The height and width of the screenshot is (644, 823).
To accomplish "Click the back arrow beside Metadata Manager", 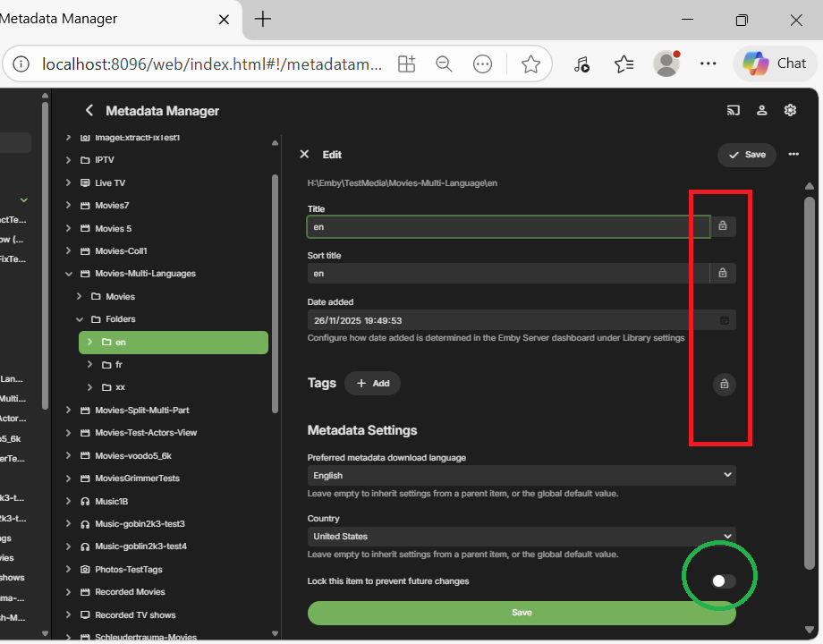I will pos(89,110).
